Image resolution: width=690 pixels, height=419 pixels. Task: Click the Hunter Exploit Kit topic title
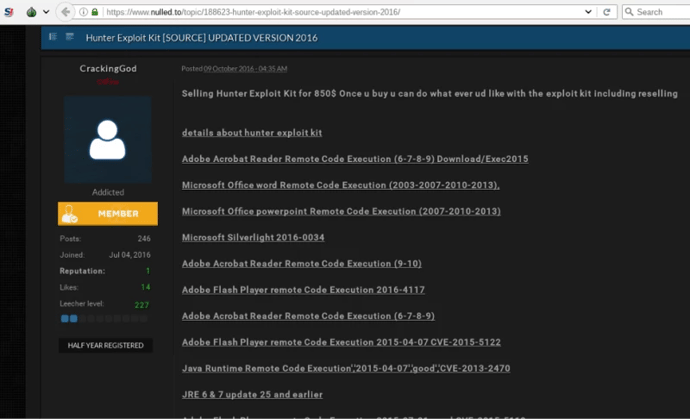[202, 38]
